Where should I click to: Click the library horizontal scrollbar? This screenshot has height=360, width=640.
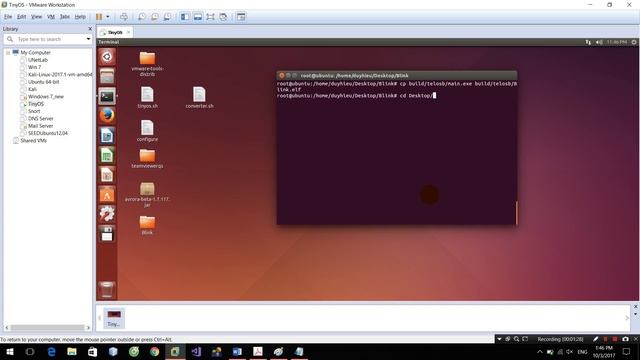pyautogui.click(x=47, y=327)
